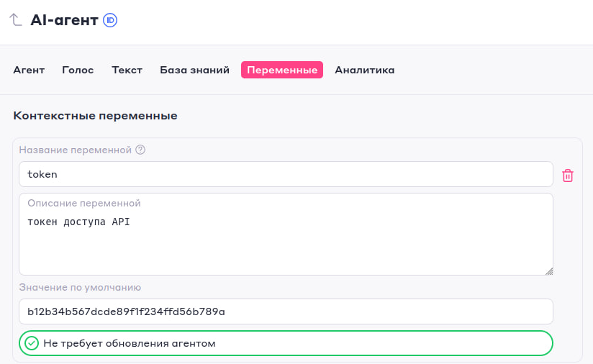This screenshot has width=593, height=364.
Task: Click the Значение по умолчанию label
Action: pyautogui.click(x=80, y=288)
